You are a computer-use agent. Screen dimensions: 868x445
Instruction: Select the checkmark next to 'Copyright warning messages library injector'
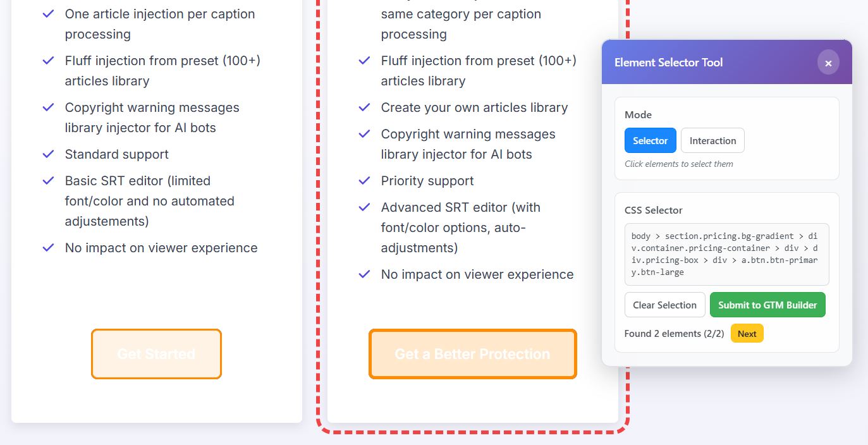[49, 107]
